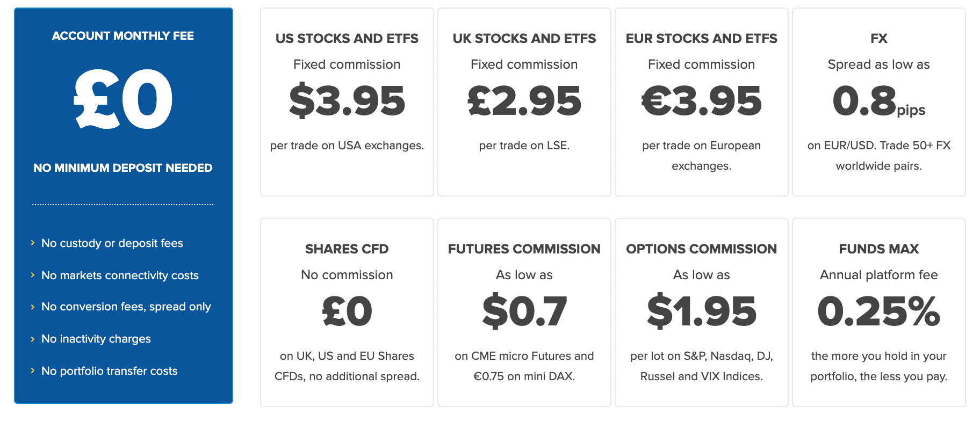Open the Shares CFD pricing card
980x421 pixels.
[x=347, y=313]
